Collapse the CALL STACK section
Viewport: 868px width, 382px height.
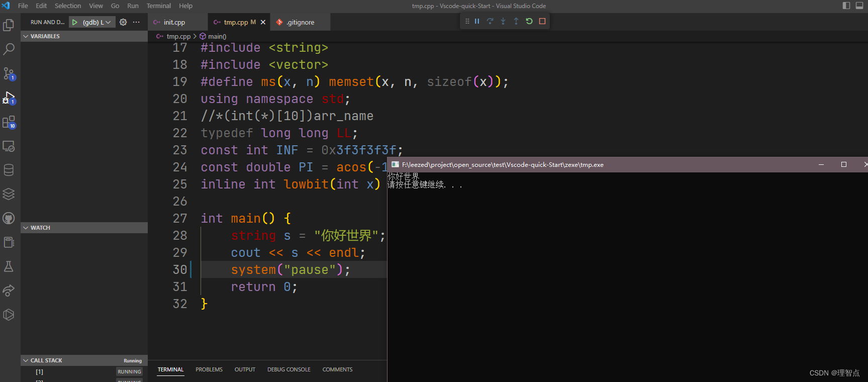click(84, 360)
